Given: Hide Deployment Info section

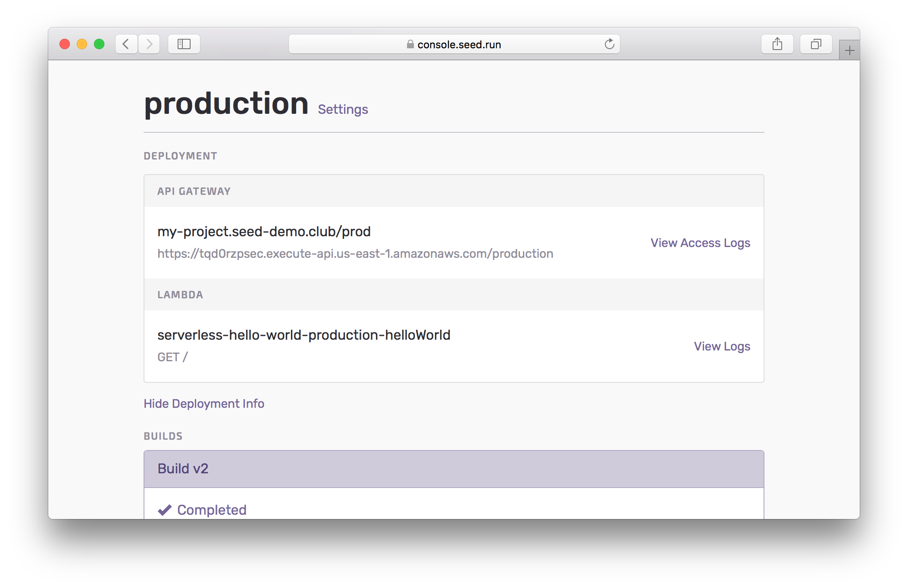Looking at the screenshot, I should pyautogui.click(x=204, y=403).
